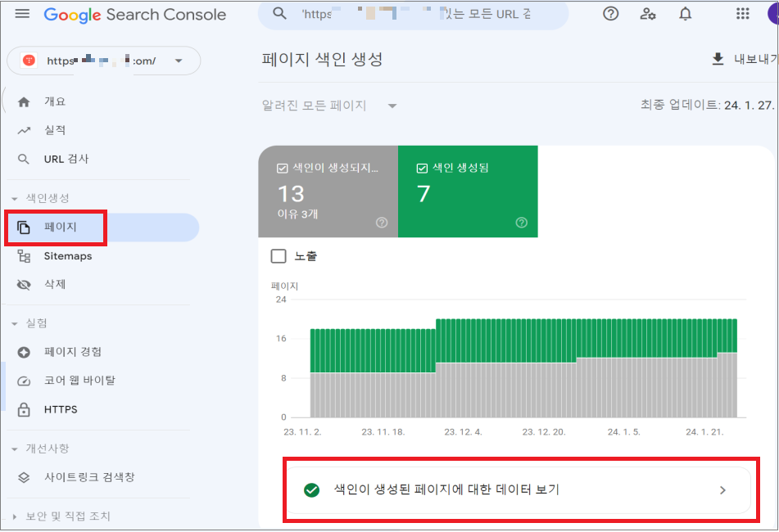The image size is (779, 532).
Task: Click chart date label 23. 12. 4.
Action: [463, 432]
